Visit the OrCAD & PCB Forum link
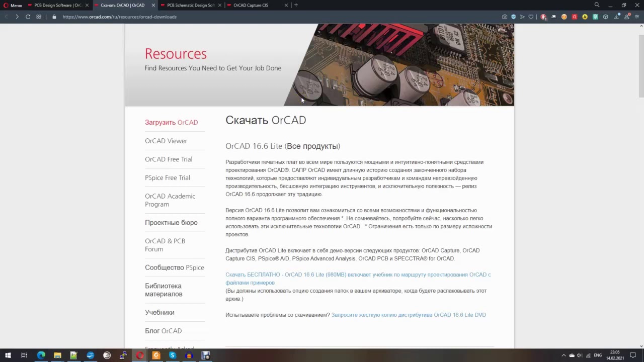Screen dimensions: 644x362 [x=165, y=245]
